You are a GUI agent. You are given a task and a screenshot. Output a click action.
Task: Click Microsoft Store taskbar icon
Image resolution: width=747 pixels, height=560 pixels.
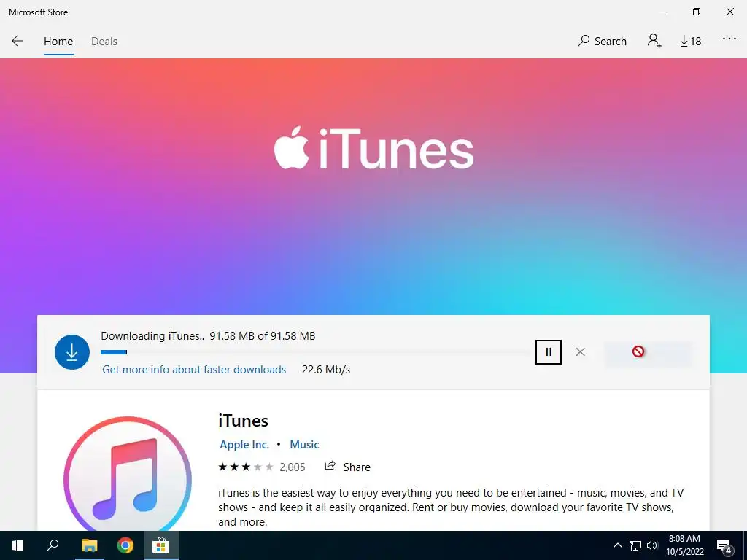161,545
